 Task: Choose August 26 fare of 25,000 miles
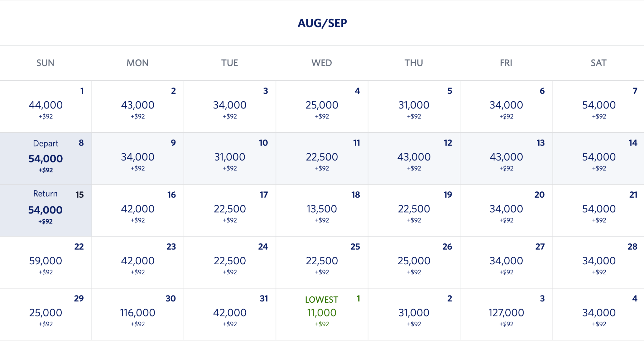coord(414,261)
